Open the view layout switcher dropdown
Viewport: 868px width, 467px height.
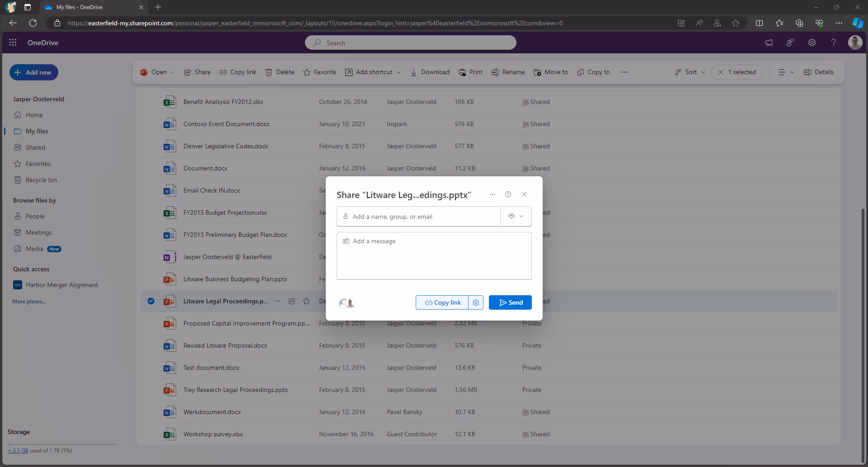[786, 72]
